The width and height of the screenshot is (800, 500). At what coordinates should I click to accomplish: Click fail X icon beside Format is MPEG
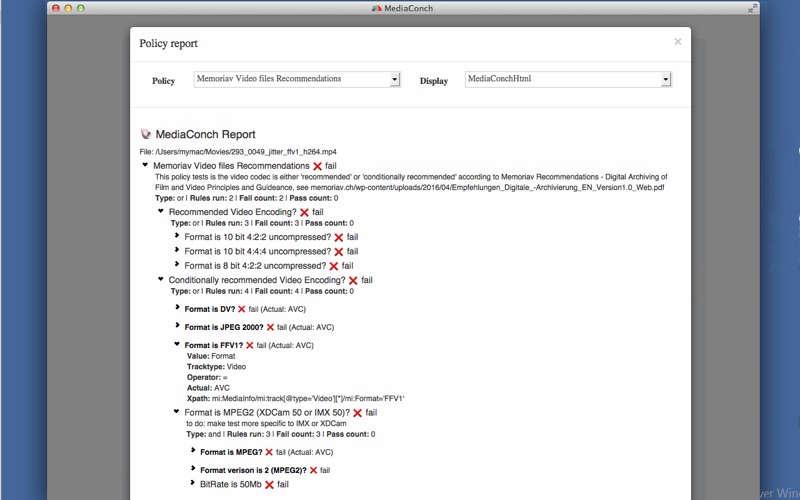click(269, 453)
